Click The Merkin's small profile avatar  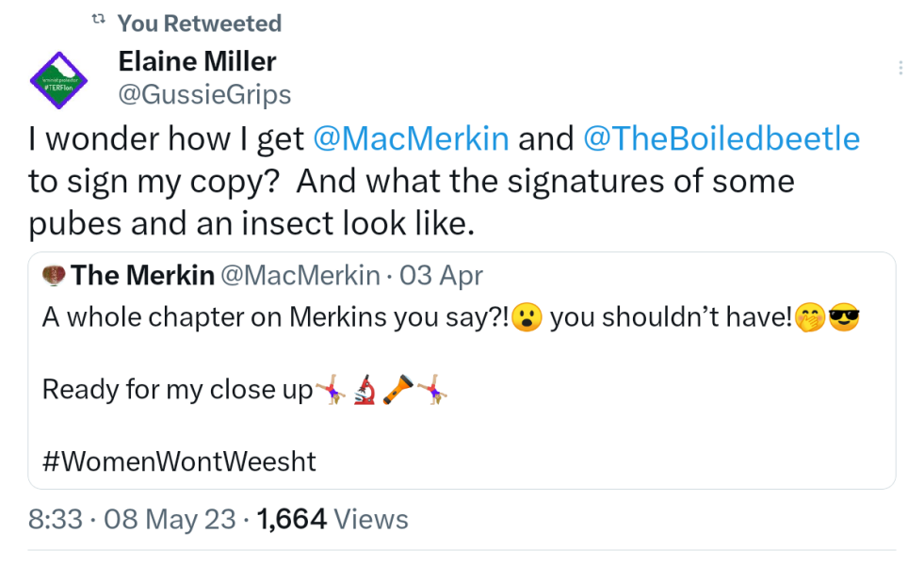54,275
